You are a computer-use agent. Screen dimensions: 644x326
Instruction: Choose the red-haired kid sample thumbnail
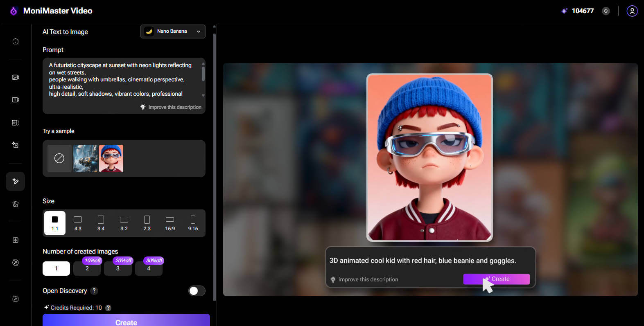point(111,158)
